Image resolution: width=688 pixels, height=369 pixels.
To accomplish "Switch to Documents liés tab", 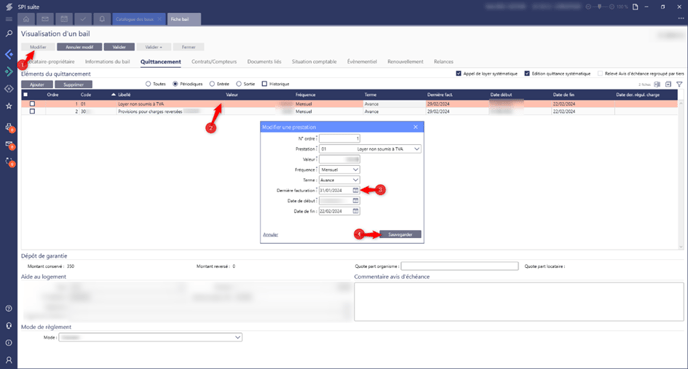I will pyautogui.click(x=264, y=61).
